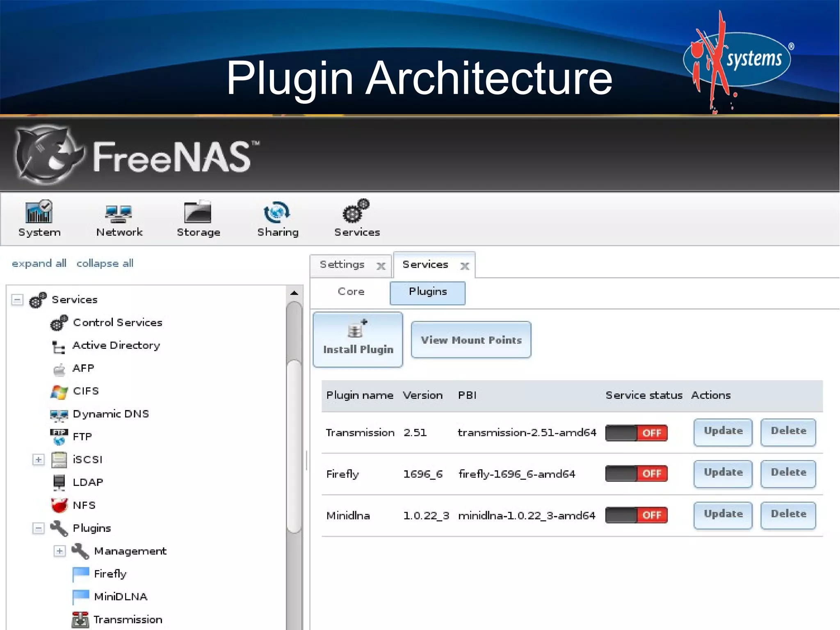
Task: Update the Firefly plugin
Action: [x=723, y=474]
